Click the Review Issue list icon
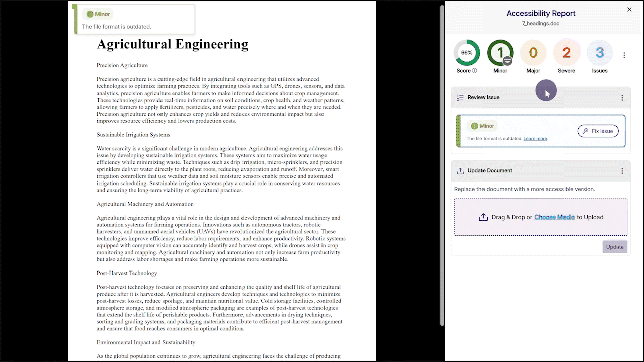644x362 pixels. coord(460,98)
